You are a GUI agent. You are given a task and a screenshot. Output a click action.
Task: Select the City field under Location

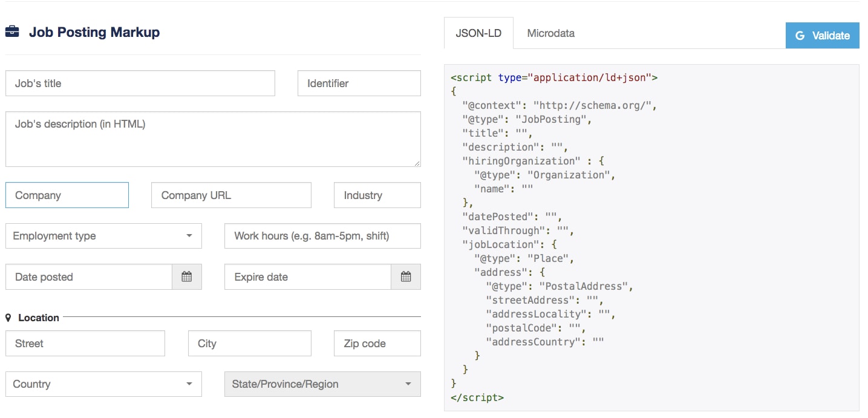tap(249, 343)
